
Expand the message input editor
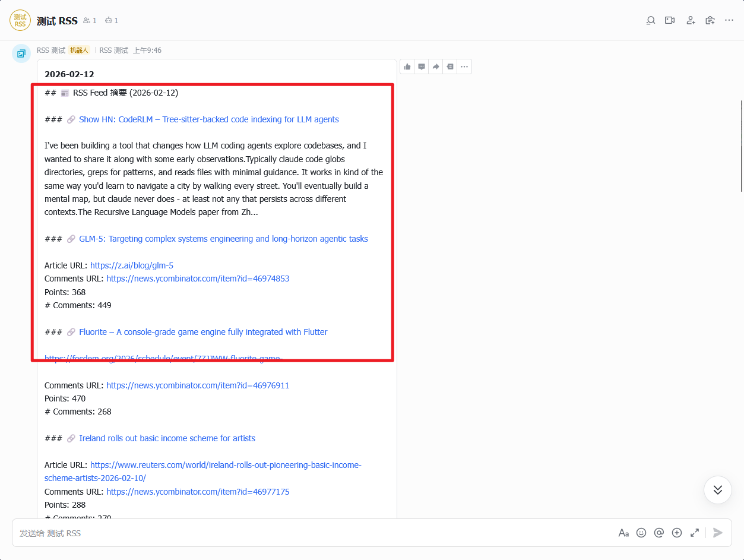[695, 533]
